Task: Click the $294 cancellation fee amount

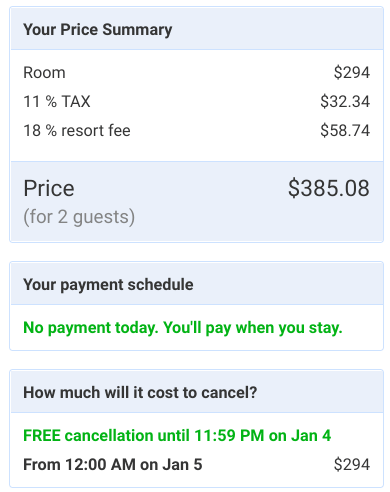Action: click(352, 464)
